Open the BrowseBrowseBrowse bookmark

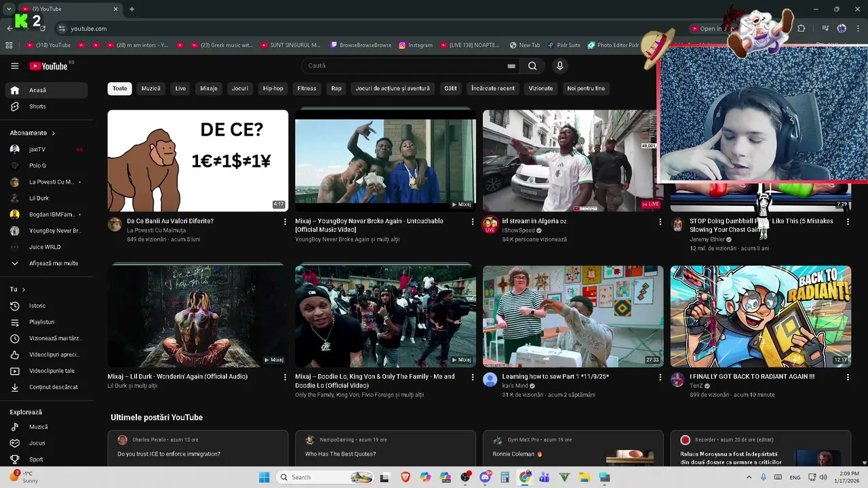pyautogui.click(x=361, y=45)
